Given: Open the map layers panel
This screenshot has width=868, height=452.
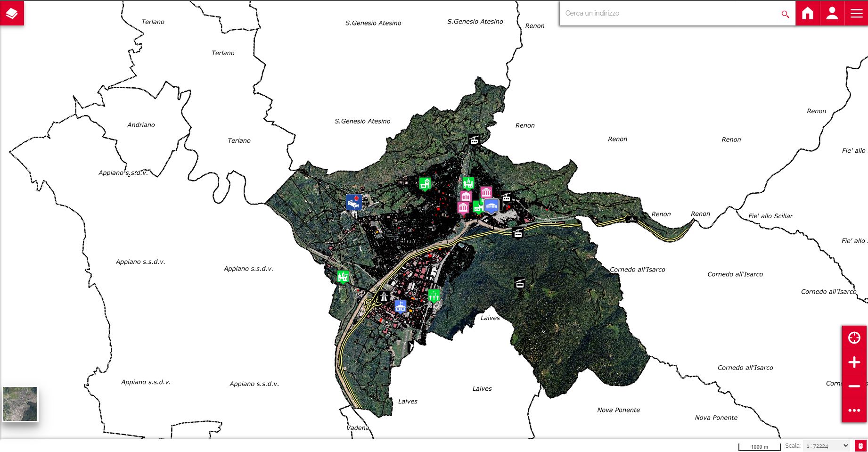Looking at the screenshot, I should [12, 13].
